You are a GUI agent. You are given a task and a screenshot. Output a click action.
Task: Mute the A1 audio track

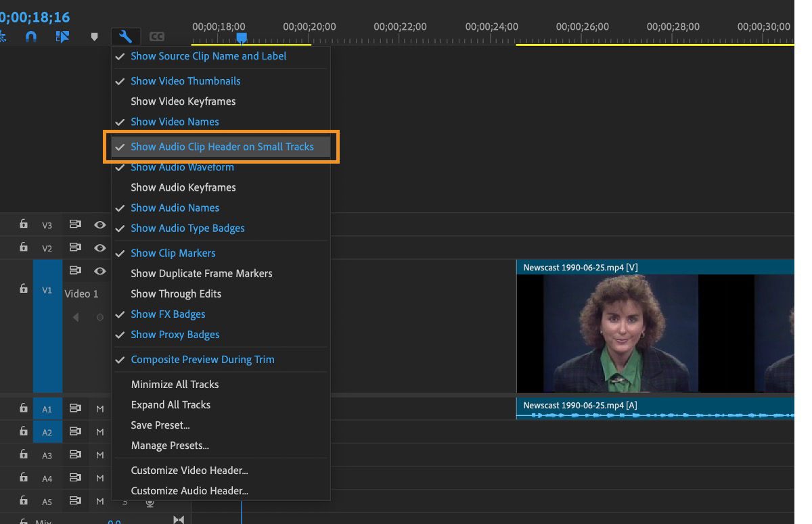[99, 409]
